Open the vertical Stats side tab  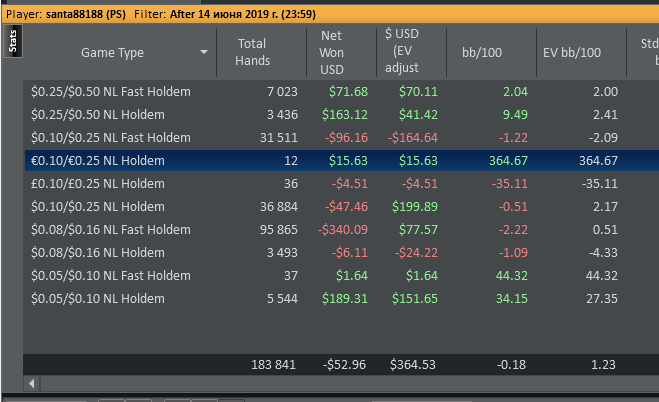(x=13, y=41)
